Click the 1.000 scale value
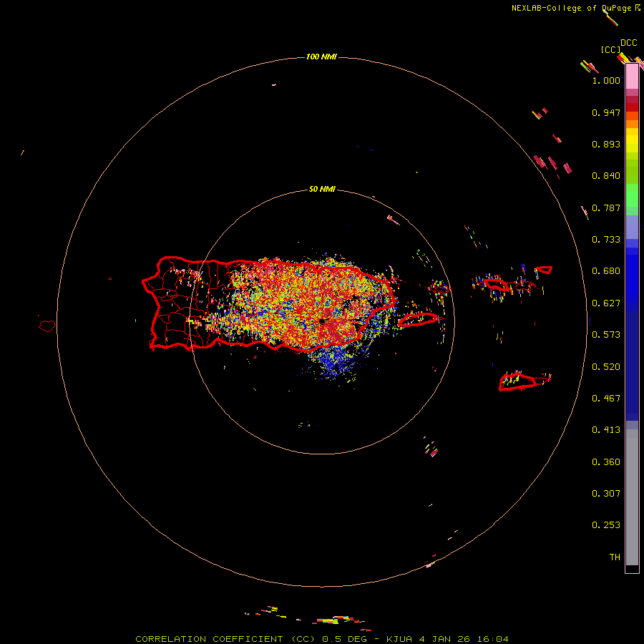Image resolution: width=644 pixels, height=644 pixels. (x=606, y=80)
